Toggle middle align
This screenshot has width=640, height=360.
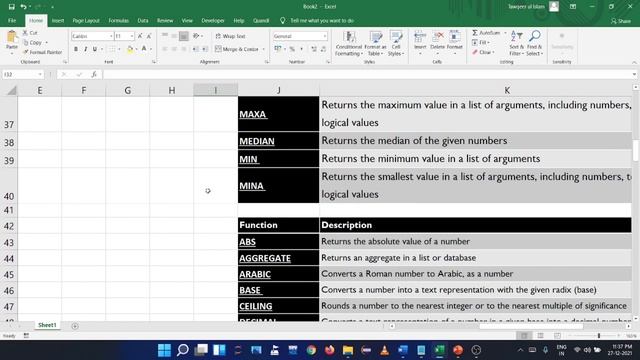click(174, 36)
